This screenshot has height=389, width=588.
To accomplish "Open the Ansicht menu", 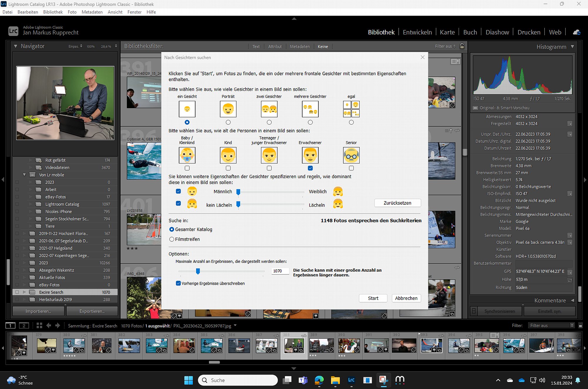I will click(x=115, y=12).
